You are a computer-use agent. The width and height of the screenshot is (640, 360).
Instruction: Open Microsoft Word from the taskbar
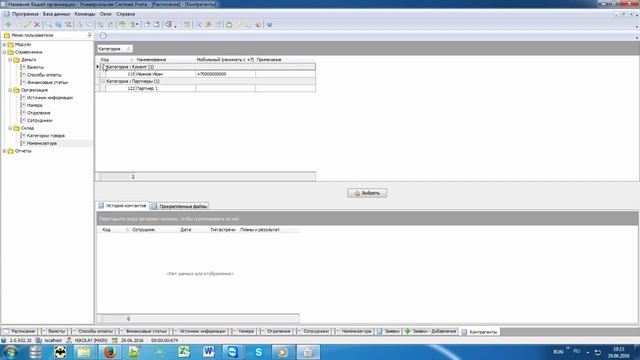209,352
